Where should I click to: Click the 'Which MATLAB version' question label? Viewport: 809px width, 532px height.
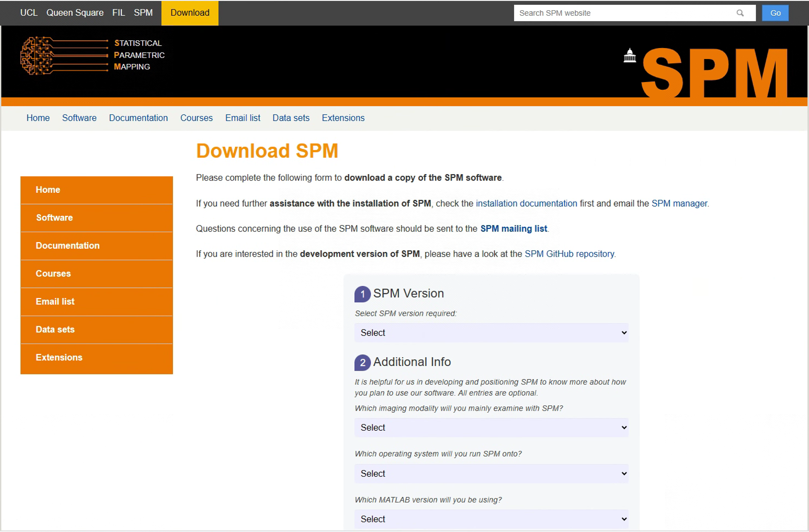(x=428, y=500)
